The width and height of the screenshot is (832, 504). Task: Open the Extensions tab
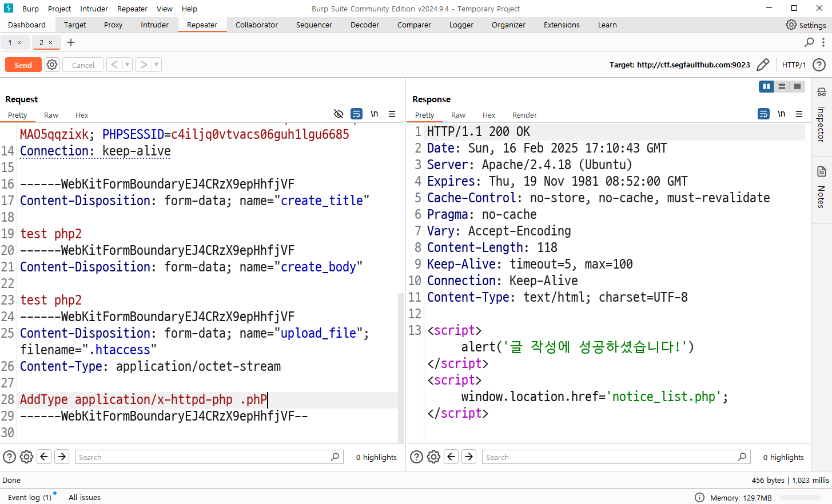[x=562, y=25]
